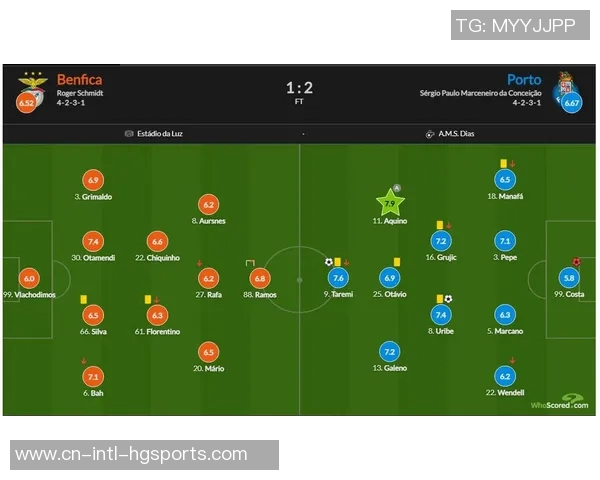Open the Porto team name link
This screenshot has width=600, height=480.
coord(524,79)
